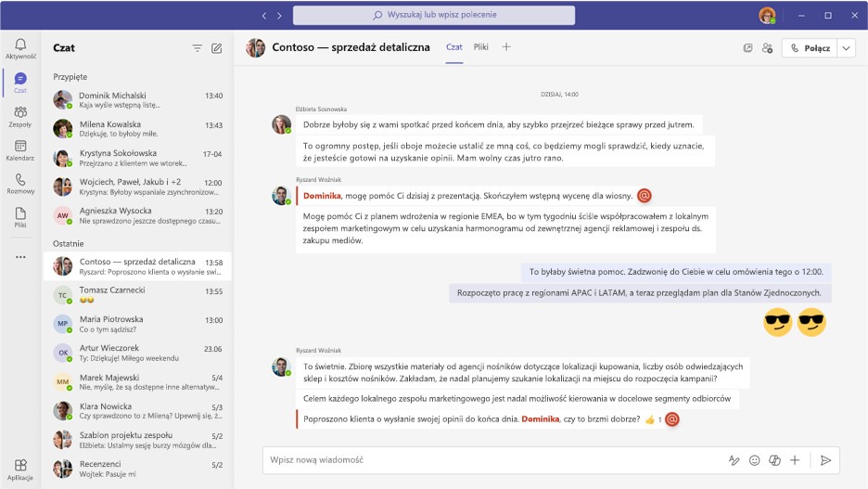
Task: Add people to the group chat
Action: point(767,48)
